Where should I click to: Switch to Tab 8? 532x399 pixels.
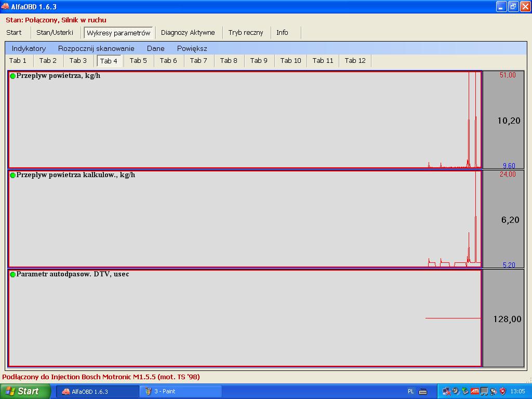click(229, 61)
